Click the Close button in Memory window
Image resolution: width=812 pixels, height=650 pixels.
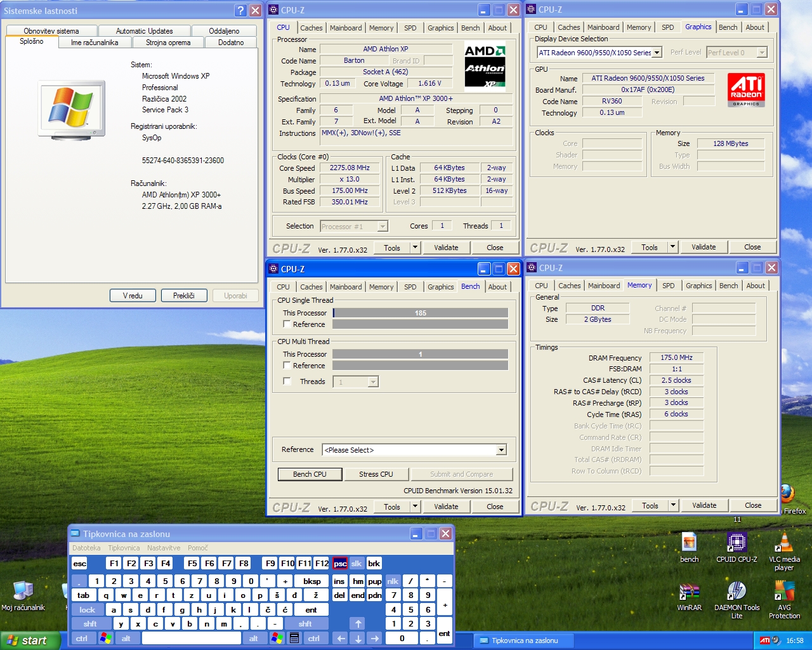click(x=753, y=505)
